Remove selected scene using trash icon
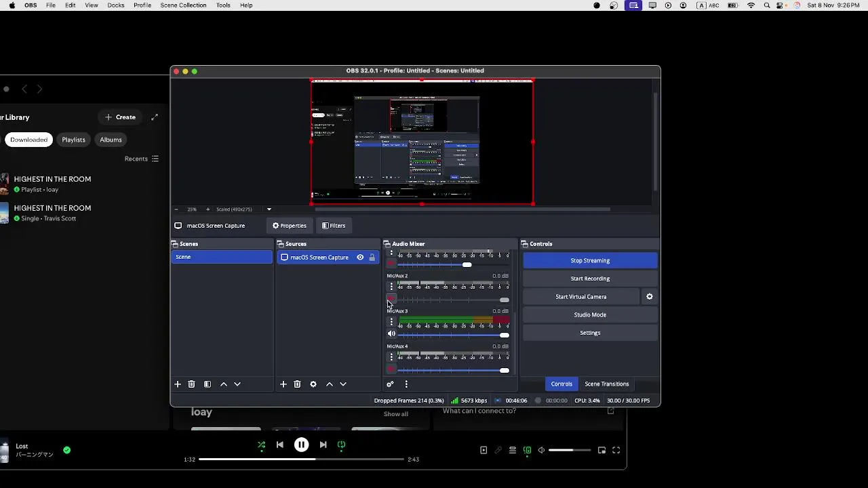This screenshot has height=488, width=868. (191, 384)
